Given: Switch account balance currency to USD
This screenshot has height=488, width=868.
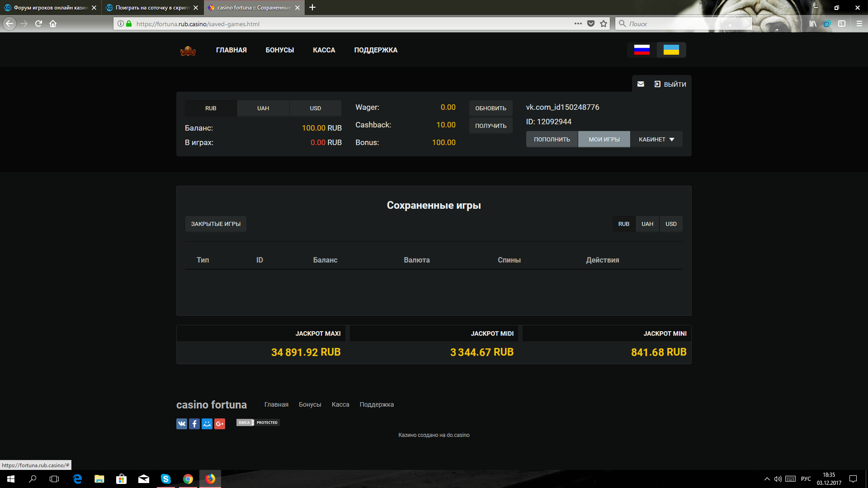Looking at the screenshot, I should click(315, 108).
